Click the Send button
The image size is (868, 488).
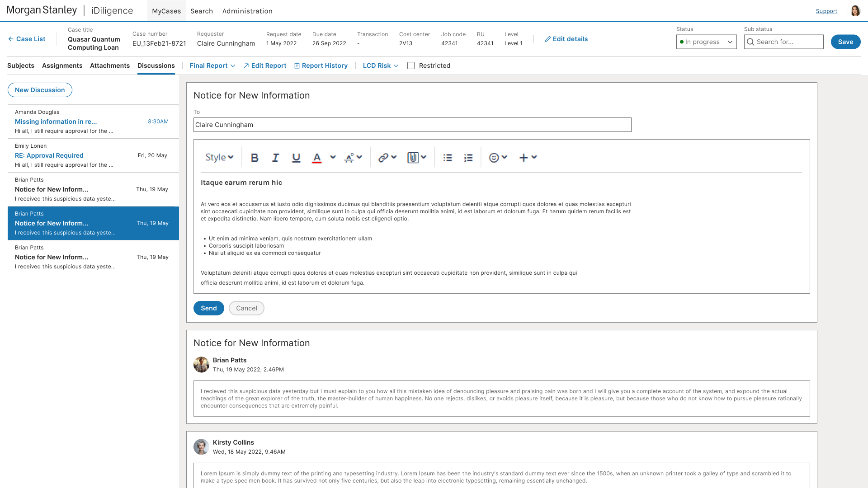209,308
